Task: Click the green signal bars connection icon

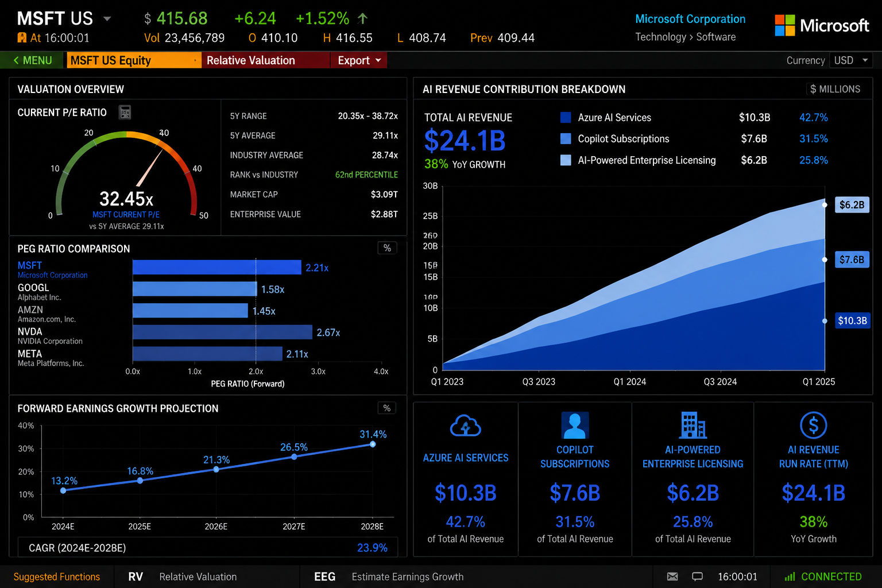Action: coord(790,577)
